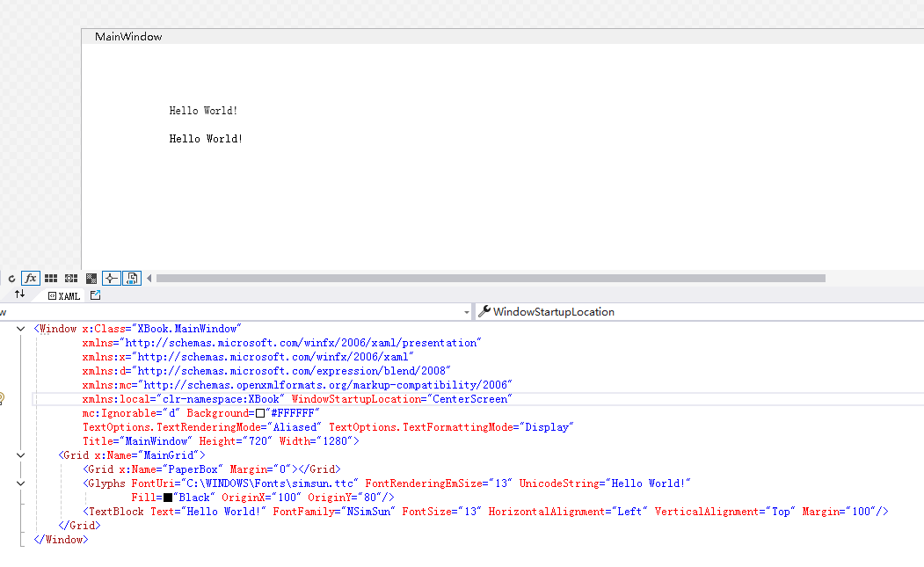Switch to the XAML tab
This screenshot has height=567, width=924.
(63, 296)
